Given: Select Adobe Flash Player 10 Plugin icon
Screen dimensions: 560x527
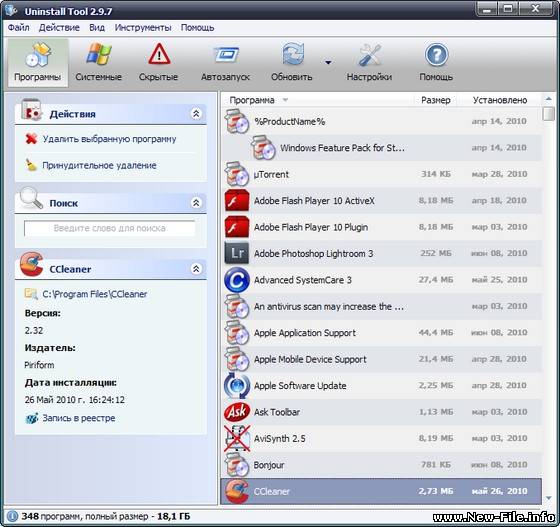Looking at the screenshot, I should tap(236, 227).
